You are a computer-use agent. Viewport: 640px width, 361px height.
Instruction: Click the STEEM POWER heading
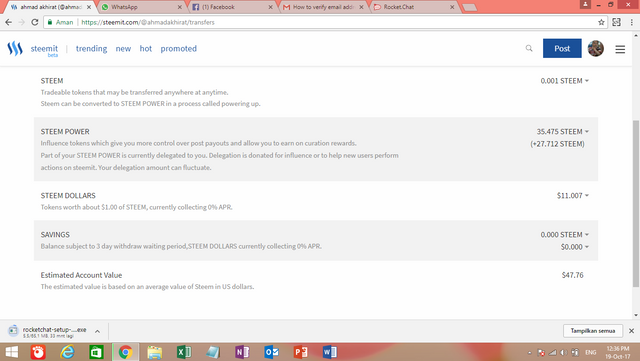pos(65,131)
